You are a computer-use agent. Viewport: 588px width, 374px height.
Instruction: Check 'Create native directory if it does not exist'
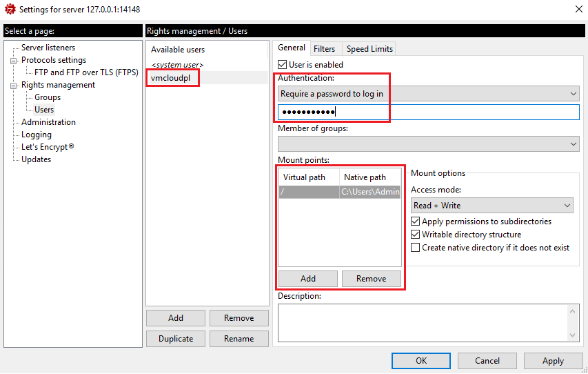(x=415, y=248)
